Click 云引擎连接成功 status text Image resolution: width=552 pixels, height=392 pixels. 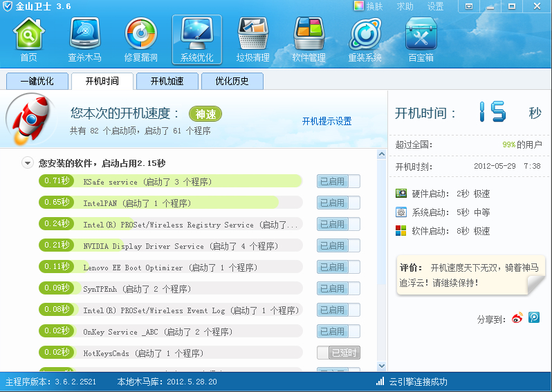click(418, 382)
